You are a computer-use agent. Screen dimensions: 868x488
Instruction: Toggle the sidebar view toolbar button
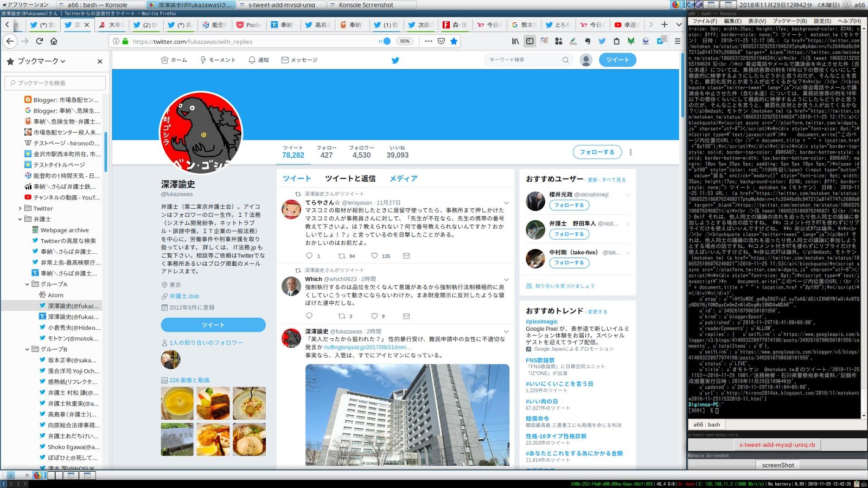point(530,41)
